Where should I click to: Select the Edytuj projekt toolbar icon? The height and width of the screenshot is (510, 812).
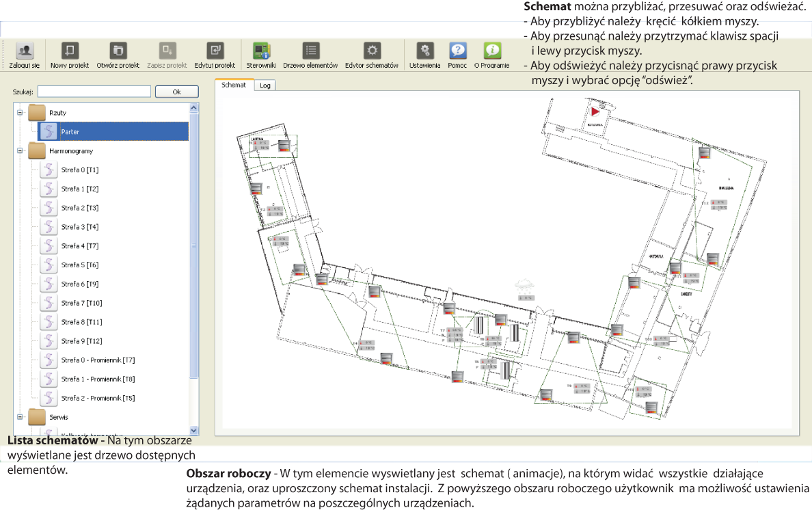[215, 51]
